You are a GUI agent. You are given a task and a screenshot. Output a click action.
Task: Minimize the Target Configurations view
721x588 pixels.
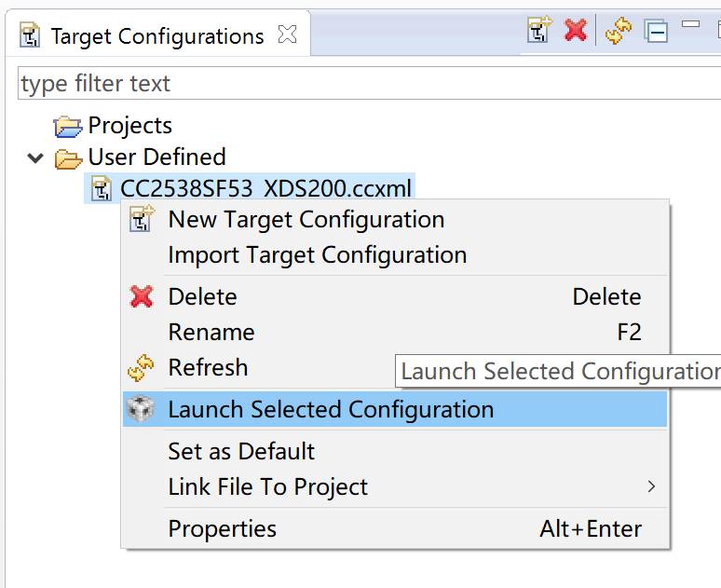690,25
